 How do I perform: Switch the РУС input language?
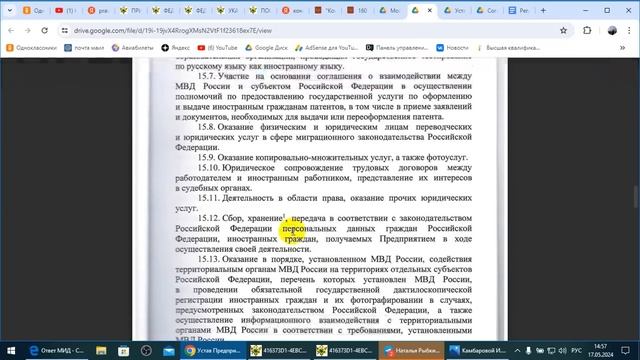click(x=576, y=351)
